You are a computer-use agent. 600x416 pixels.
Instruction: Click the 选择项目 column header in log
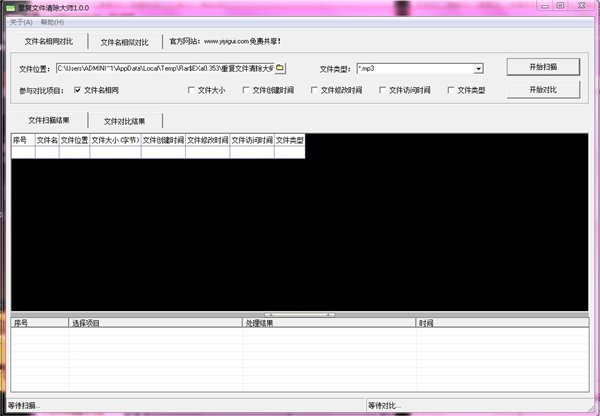[155, 323]
